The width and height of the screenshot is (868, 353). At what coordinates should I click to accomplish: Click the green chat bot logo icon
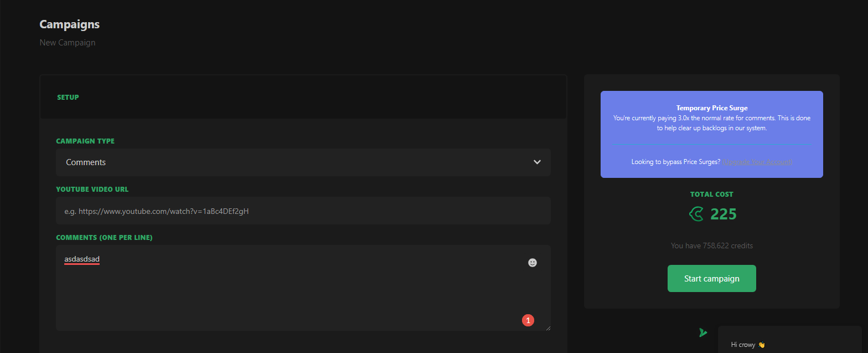click(703, 332)
